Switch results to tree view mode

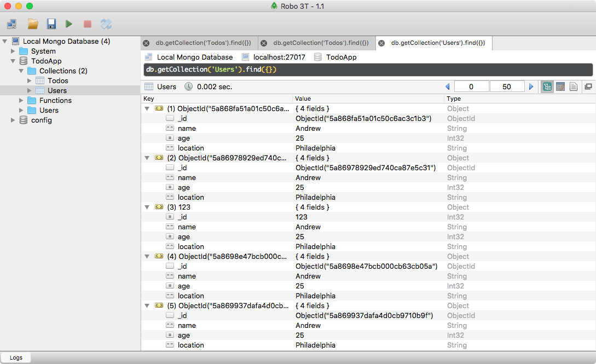coord(547,86)
